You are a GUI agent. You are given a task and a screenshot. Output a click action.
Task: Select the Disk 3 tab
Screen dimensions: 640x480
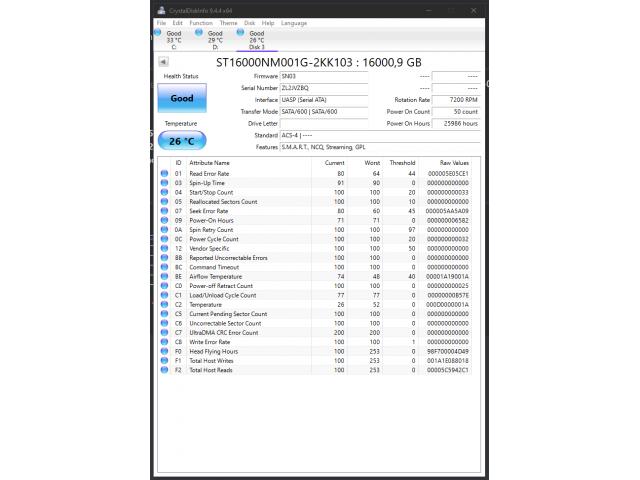[x=256, y=39]
